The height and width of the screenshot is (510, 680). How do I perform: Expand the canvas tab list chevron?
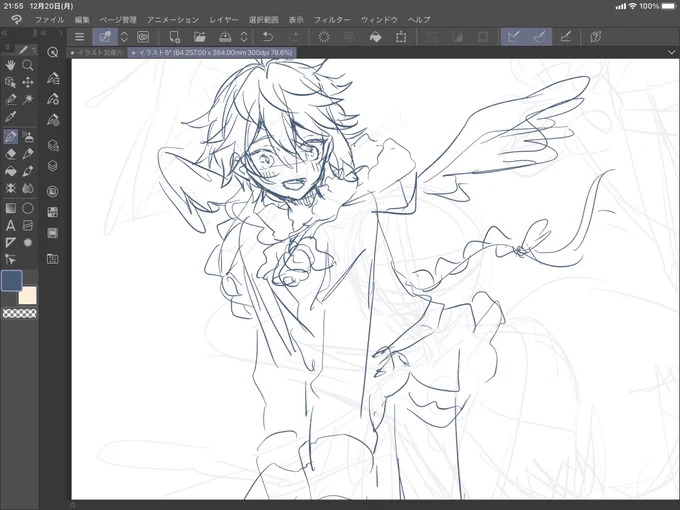[x=672, y=52]
